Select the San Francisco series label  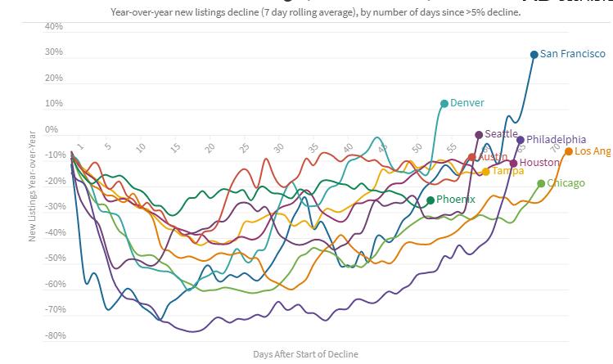(573, 54)
